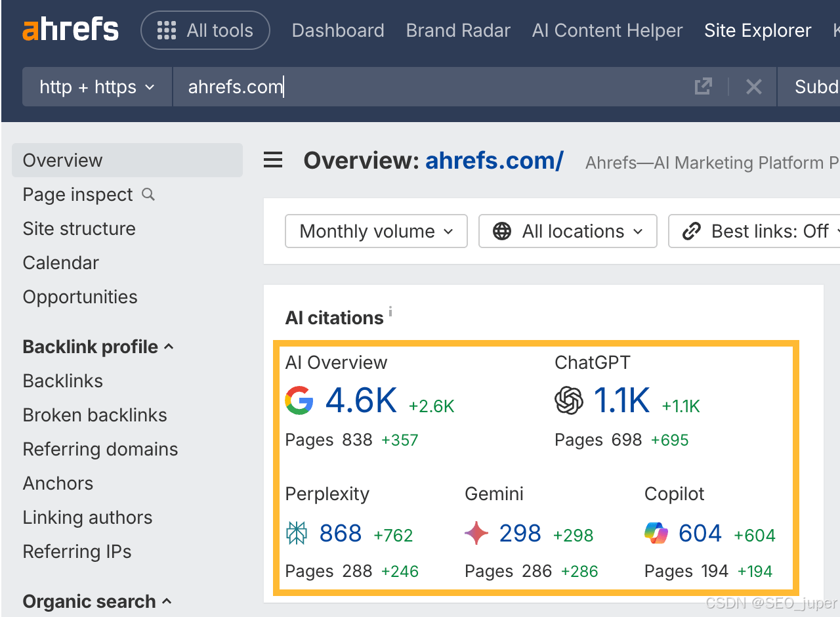
Task: Open Page inspect in sidebar
Action: click(77, 194)
